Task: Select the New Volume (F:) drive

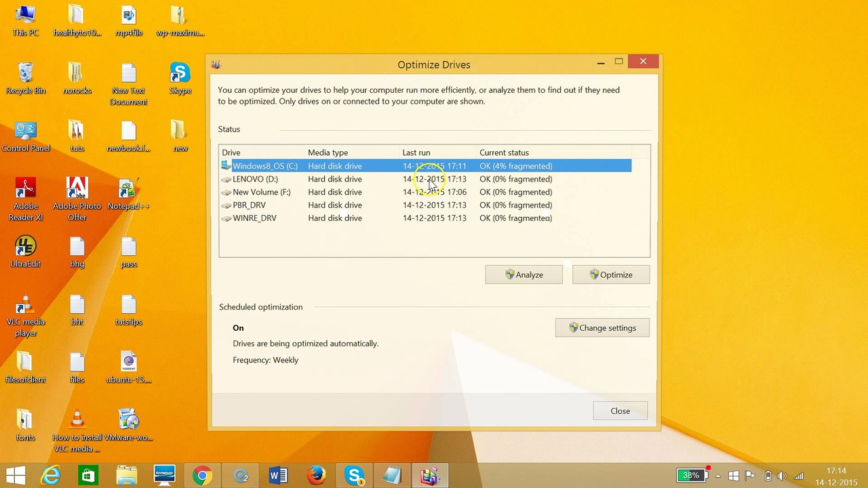Action: (x=426, y=192)
